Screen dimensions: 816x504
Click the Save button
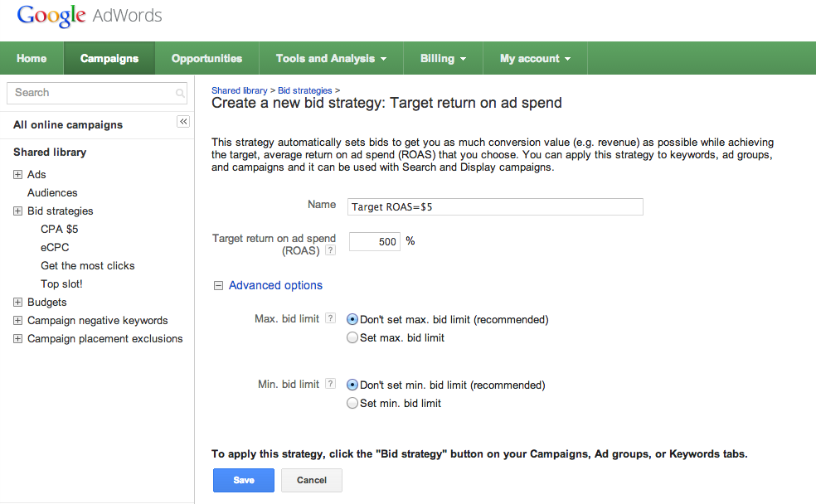click(243, 480)
